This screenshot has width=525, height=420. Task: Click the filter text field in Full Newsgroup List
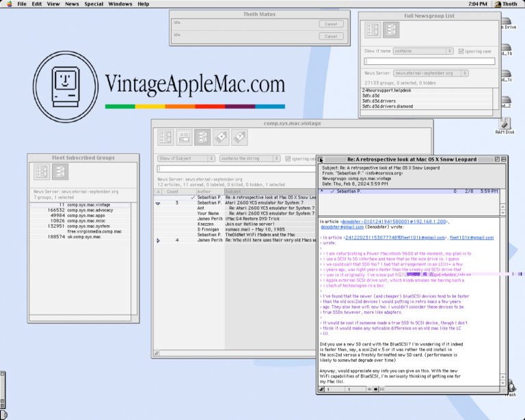click(429, 62)
